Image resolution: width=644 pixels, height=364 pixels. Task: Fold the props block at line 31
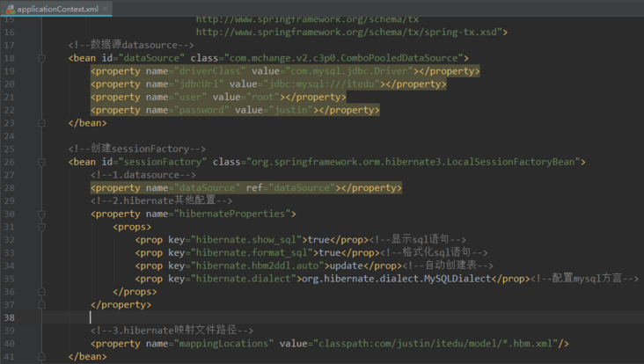(x=41, y=227)
